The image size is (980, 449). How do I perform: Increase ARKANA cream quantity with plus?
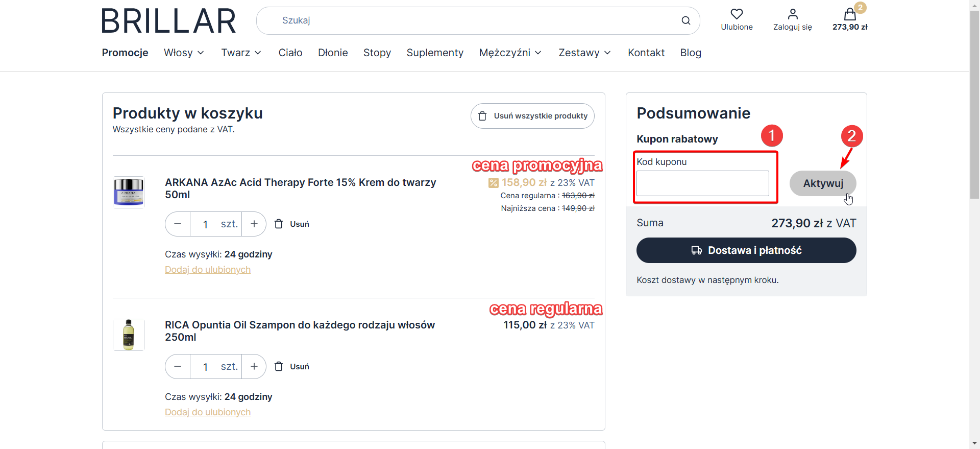pyautogui.click(x=254, y=224)
